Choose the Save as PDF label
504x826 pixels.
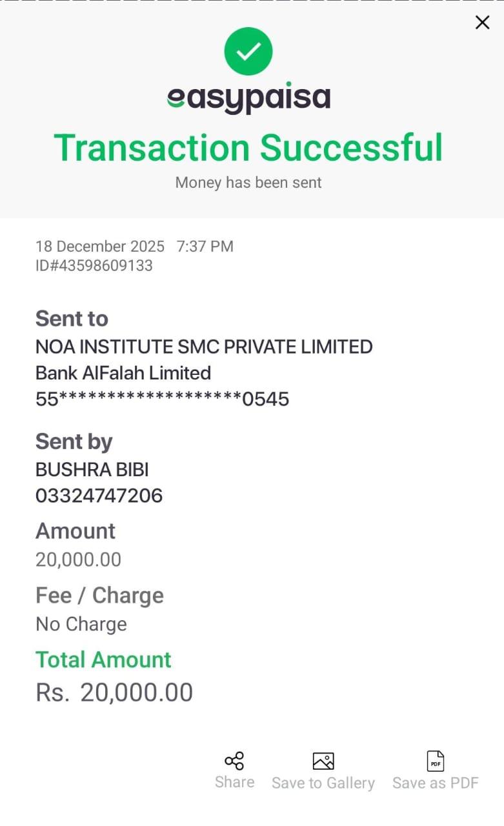436,783
